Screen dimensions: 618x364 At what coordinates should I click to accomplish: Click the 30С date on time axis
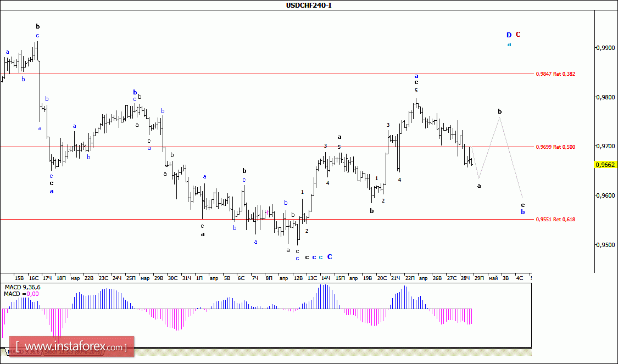click(x=172, y=278)
